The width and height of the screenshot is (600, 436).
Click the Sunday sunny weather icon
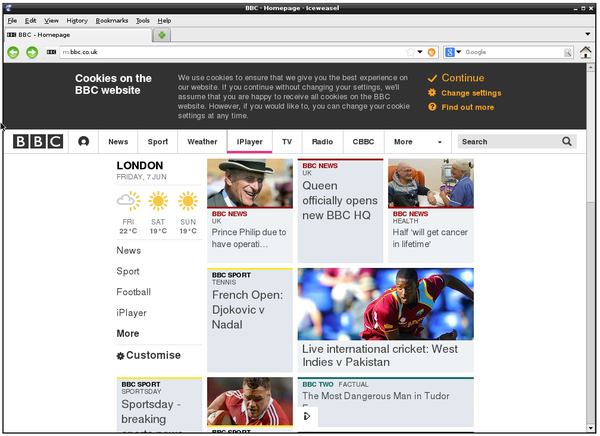tap(188, 201)
